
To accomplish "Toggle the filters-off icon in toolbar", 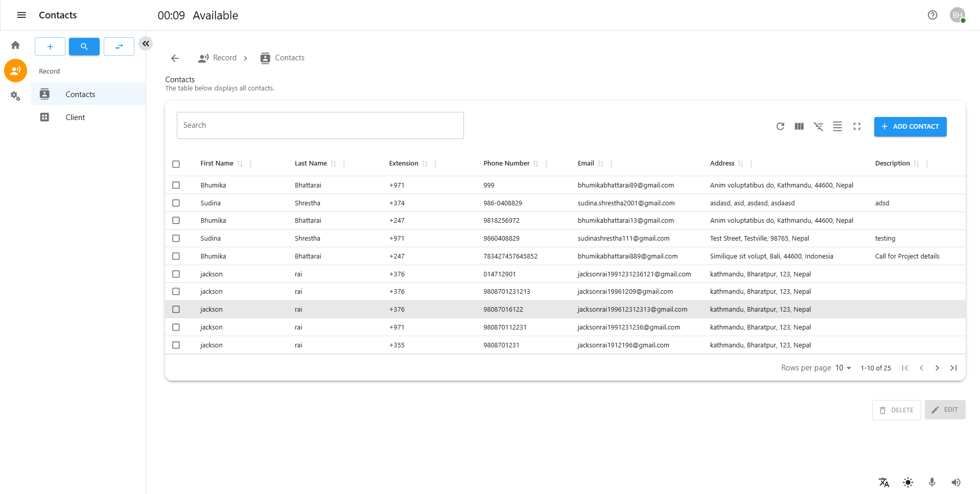I will 818,126.
